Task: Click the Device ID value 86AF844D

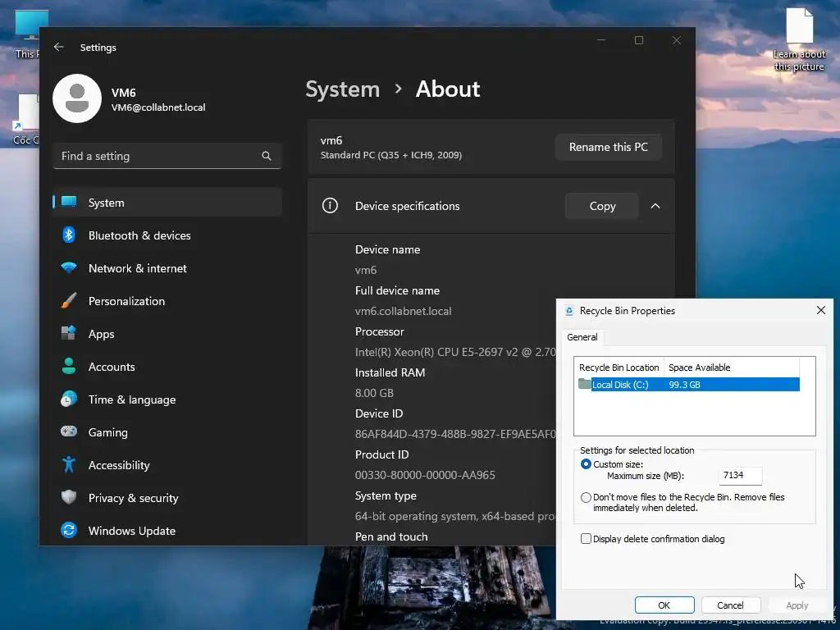Action: 455,434
